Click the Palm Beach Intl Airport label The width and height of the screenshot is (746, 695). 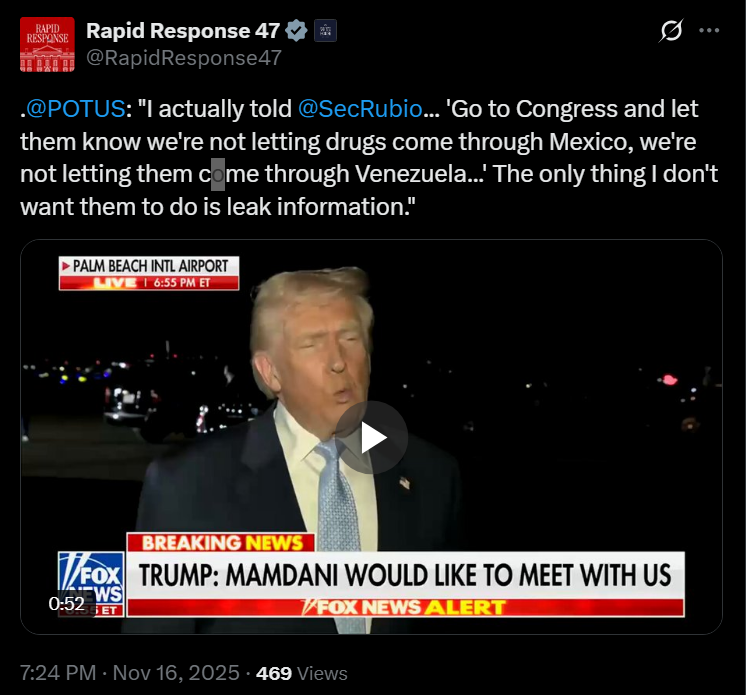pyautogui.click(x=149, y=273)
